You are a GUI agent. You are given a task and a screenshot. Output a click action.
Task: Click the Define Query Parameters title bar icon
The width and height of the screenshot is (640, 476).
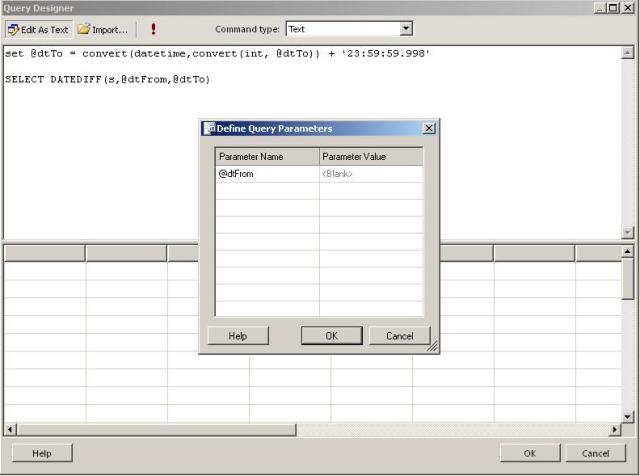(209, 128)
